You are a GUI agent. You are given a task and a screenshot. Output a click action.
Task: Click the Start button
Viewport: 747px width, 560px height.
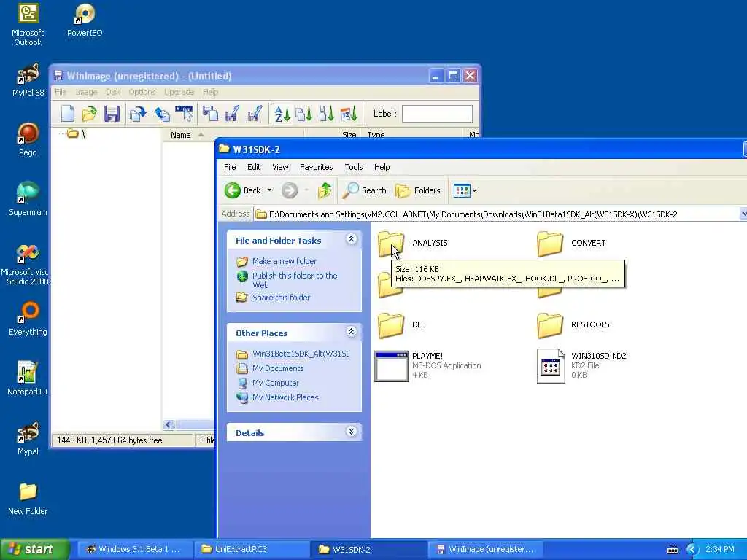tap(34, 549)
